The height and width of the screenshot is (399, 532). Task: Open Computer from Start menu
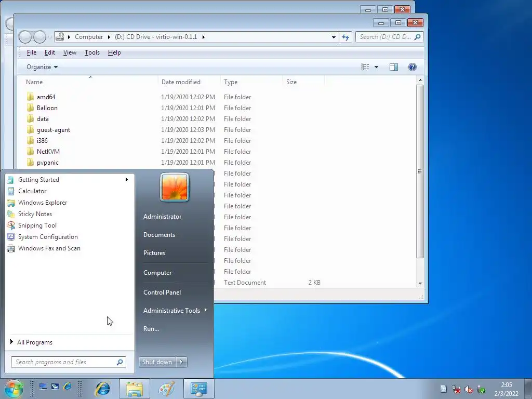click(157, 272)
